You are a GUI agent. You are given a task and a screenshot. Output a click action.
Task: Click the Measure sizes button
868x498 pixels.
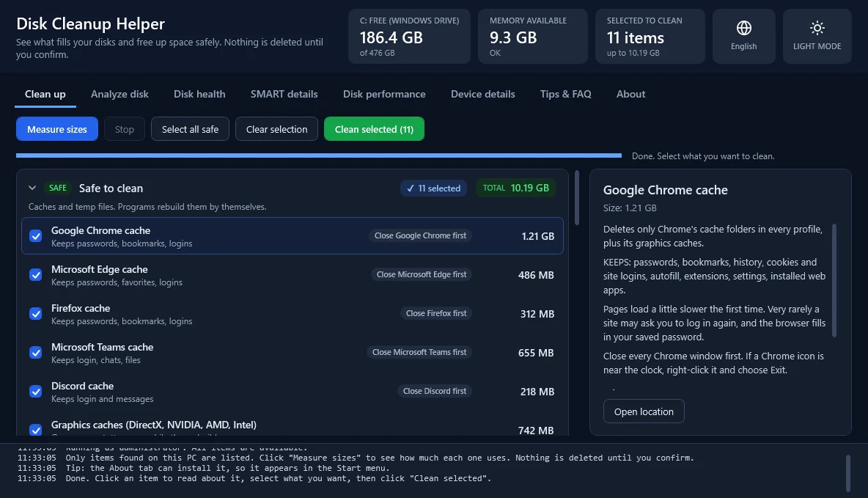point(57,129)
